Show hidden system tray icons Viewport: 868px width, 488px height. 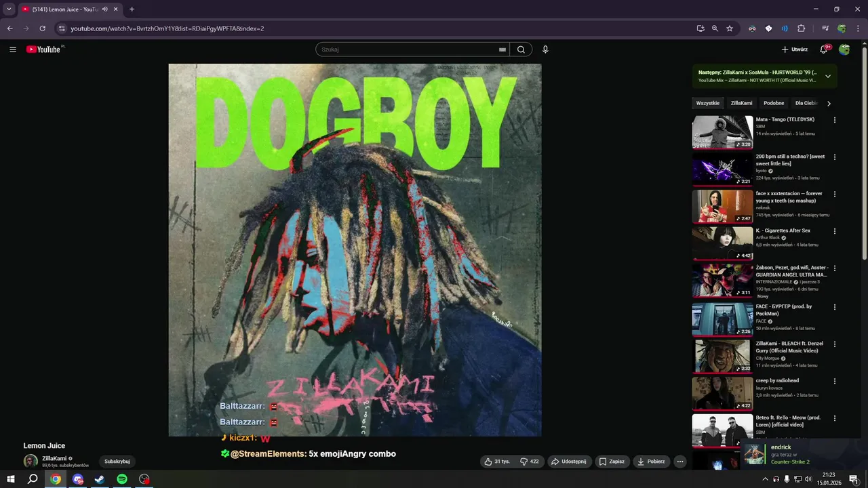(765, 479)
